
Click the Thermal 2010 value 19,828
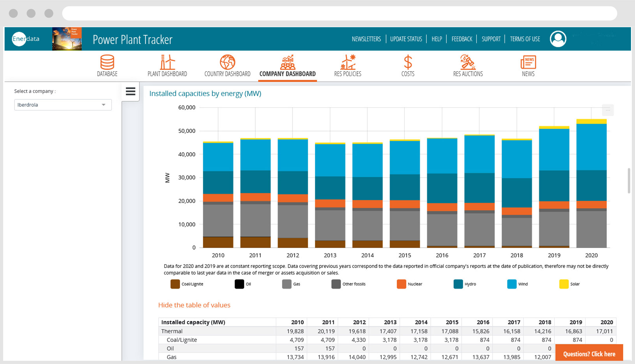pos(295,331)
